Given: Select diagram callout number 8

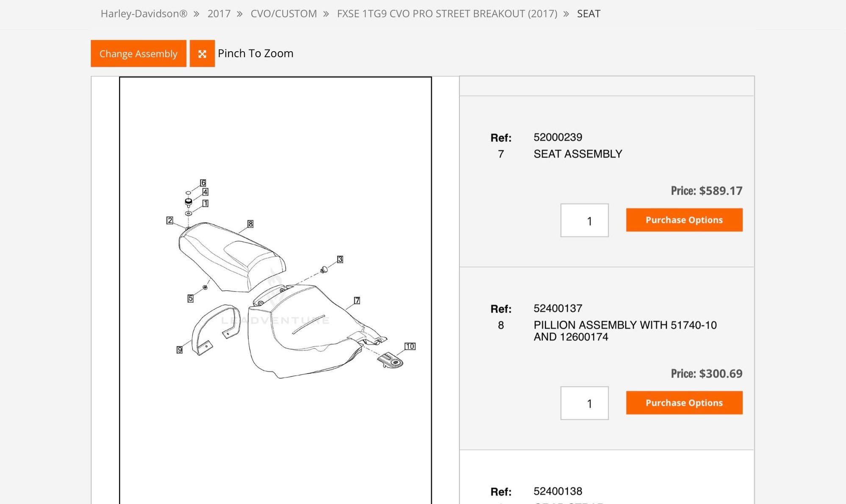Looking at the screenshot, I should (x=250, y=224).
